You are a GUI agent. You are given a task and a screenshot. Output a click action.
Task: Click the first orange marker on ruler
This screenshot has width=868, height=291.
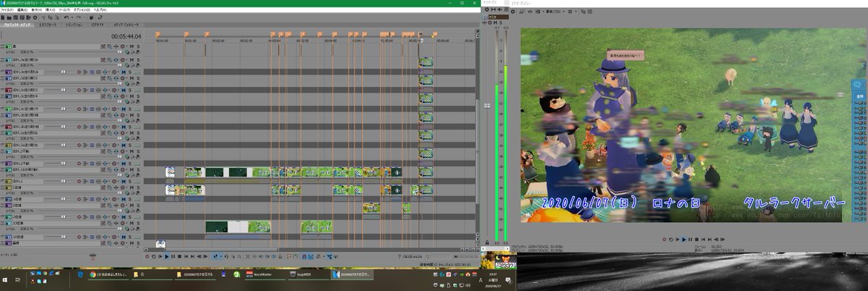158,34
